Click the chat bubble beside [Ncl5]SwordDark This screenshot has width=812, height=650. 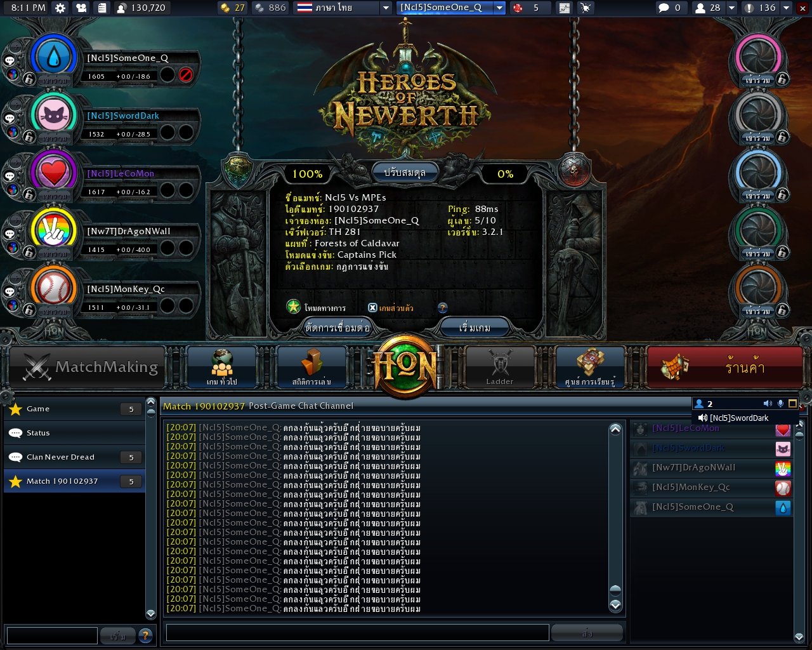tap(10, 118)
